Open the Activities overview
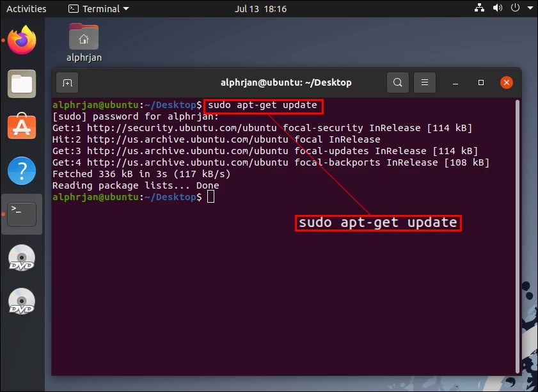Viewport: 538px width, 392px height. pyautogui.click(x=26, y=8)
